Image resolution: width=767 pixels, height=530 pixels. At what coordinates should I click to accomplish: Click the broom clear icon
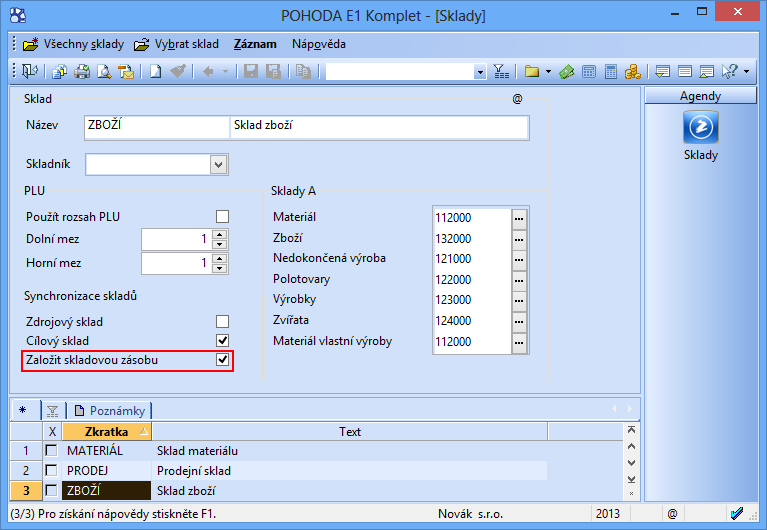(178, 72)
